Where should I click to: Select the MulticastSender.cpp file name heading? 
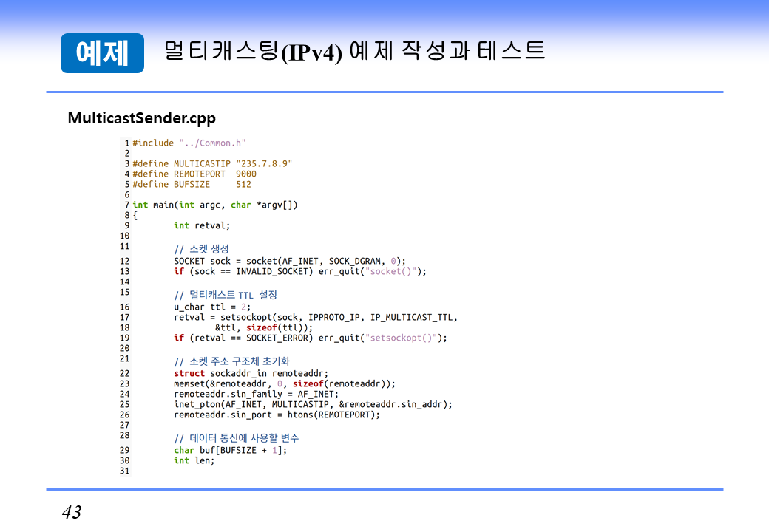[142, 118]
